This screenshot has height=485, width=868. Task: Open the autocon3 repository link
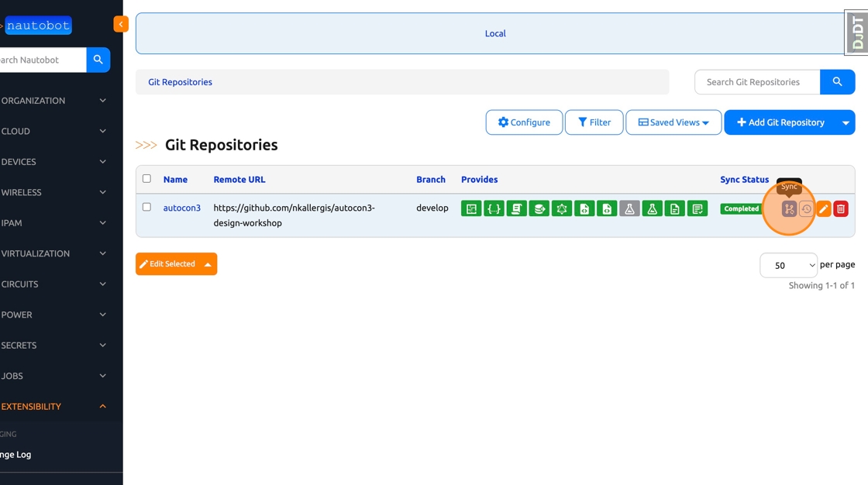pyautogui.click(x=181, y=208)
